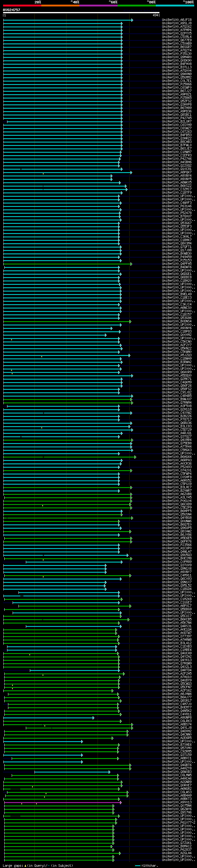The height and width of the screenshot is (868, 197).
Task: Select the UniRef100_C3ZMI7 label
Action: point(177,189)
